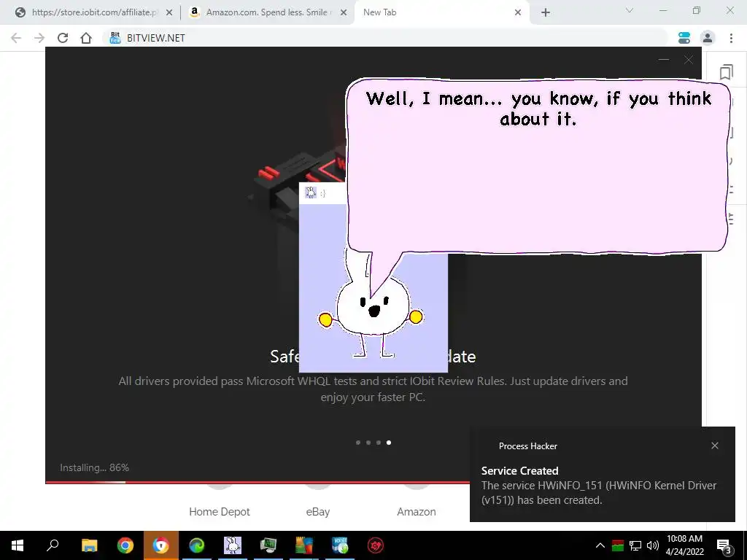
Task: Expand the tab search dropdown chevron
Action: coord(630,10)
